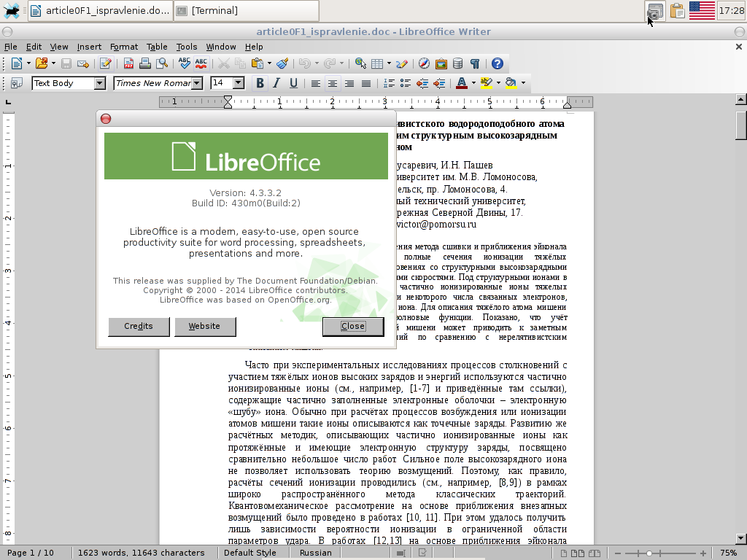Run the Spelling and Grammar check
Screen dimensions: 747x560
click(x=184, y=63)
